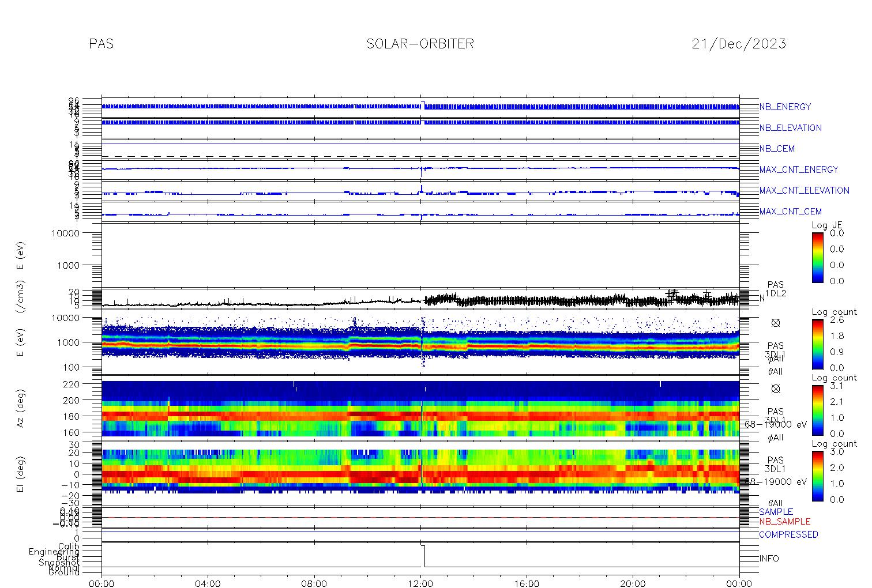Click the PAS title text
This screenshot has width=872, height=588.
[102, 44]
